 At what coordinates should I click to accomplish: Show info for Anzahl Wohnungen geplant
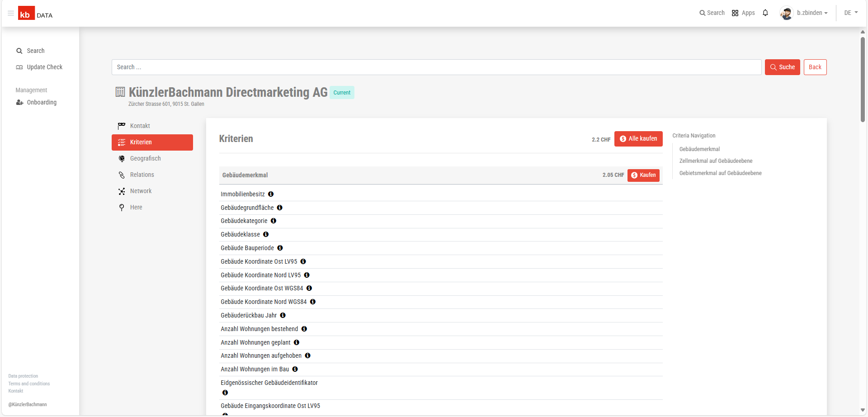click(x=297, y=342)
